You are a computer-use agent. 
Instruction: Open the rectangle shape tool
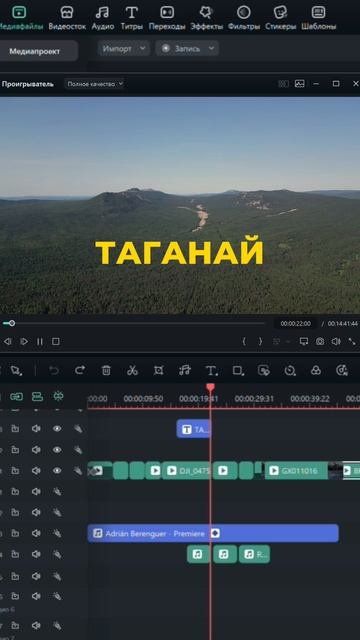pos(238,371)
